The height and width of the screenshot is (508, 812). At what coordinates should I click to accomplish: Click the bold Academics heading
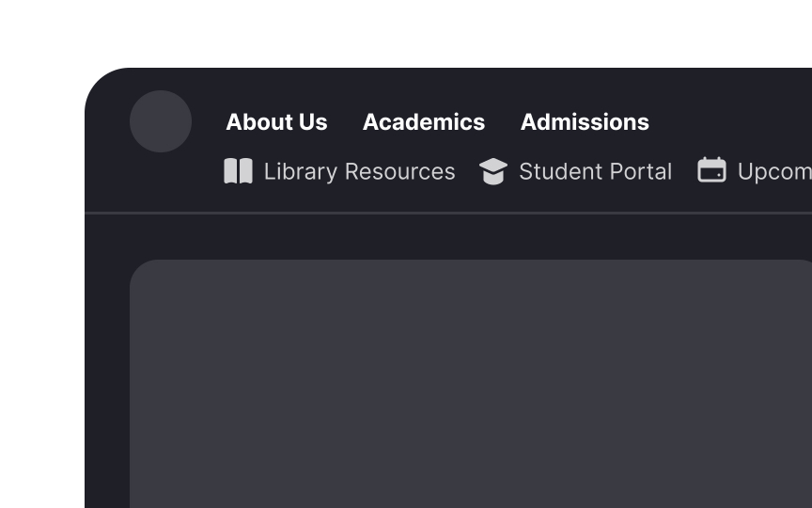pyautogui.click(x=424, y=122)
